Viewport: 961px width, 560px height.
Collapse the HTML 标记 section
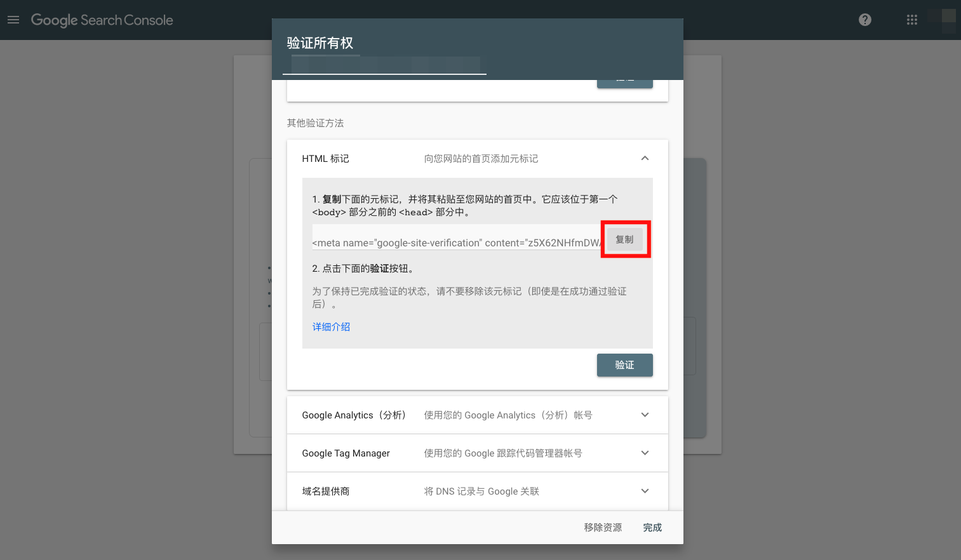[x=645, y=158]
